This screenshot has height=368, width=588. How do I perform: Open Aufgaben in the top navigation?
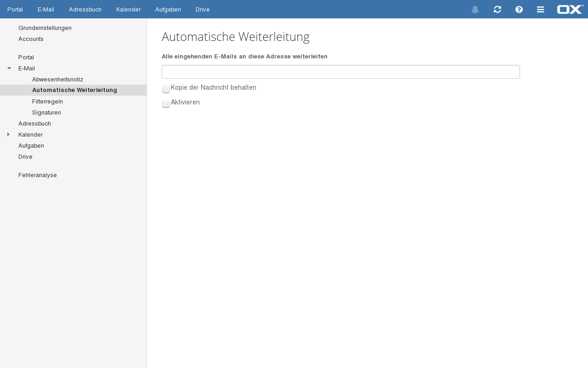(168, 9)
